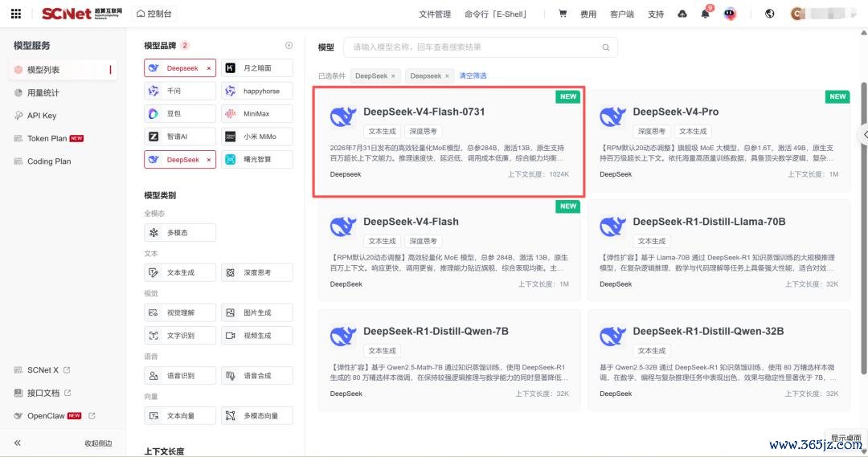
Task: Toggle the 小米 MiMo brand filter
Action: coord(257,136)
